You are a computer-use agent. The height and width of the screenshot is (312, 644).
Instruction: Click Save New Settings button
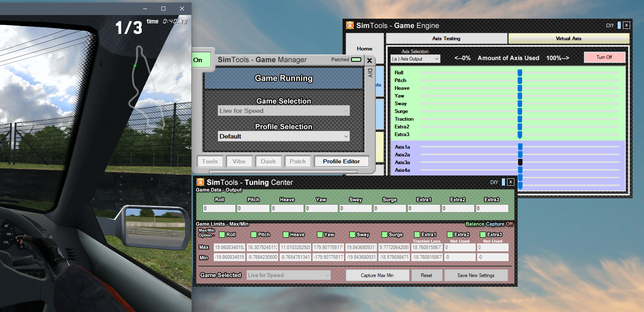476,275
